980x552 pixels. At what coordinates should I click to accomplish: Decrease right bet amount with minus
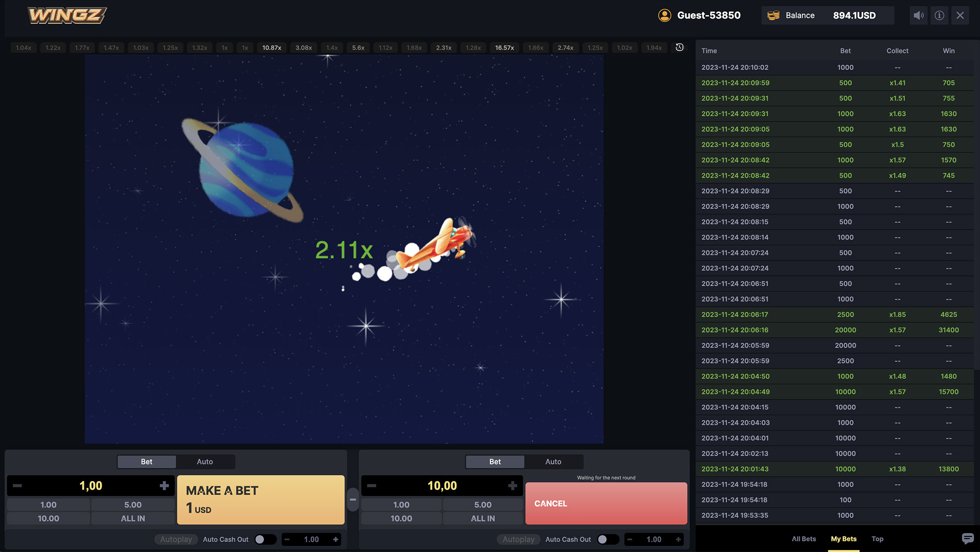click(x=371, y=486)
